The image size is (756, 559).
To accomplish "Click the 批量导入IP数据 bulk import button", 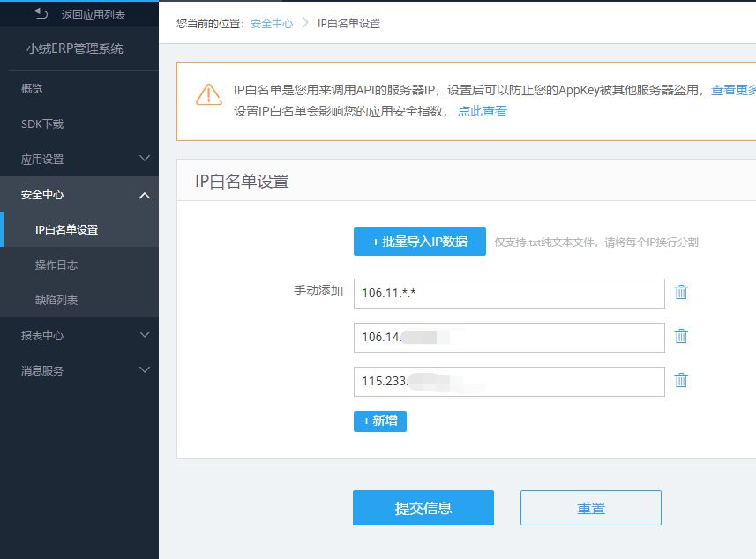I will [419, 241].
